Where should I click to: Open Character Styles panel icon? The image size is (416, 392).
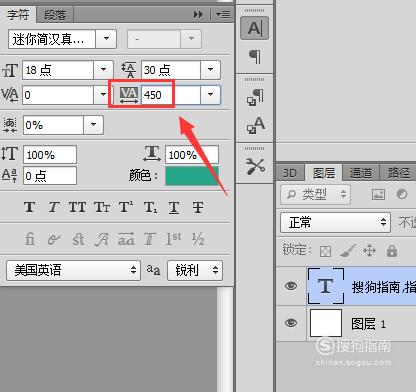(255, 125)
